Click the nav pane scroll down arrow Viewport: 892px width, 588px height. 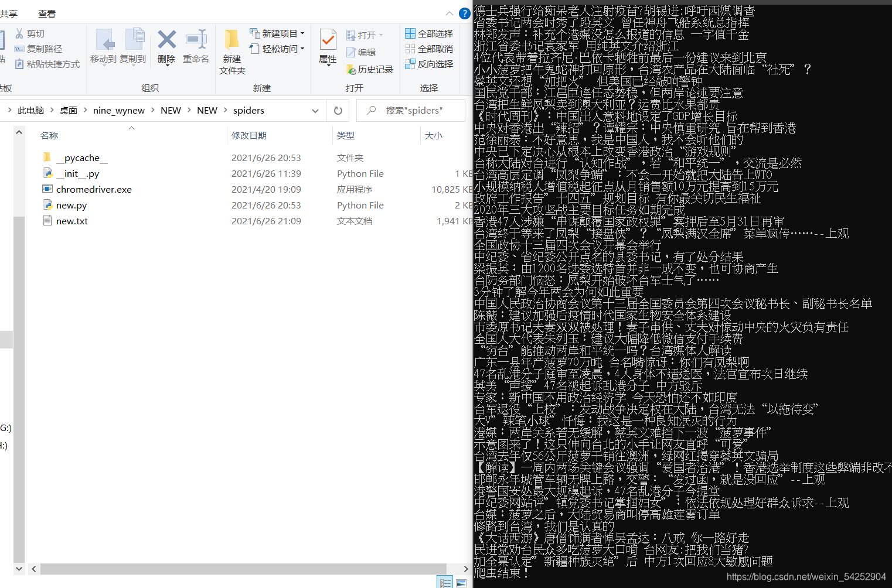point(19,569)
